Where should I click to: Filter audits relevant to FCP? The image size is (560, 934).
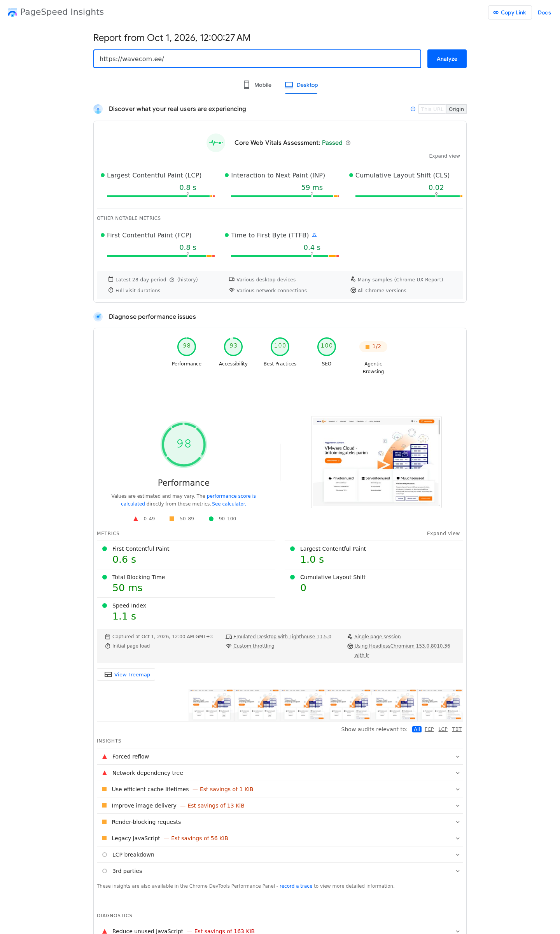pyautogui.click(x=429, y=729)
